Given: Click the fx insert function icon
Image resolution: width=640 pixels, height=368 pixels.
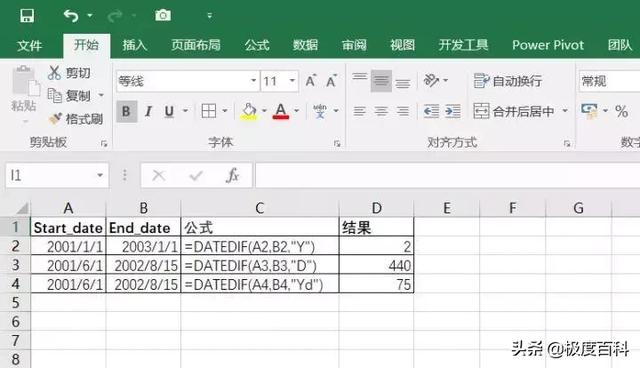Looking at the screenshot, I should 233,175.
